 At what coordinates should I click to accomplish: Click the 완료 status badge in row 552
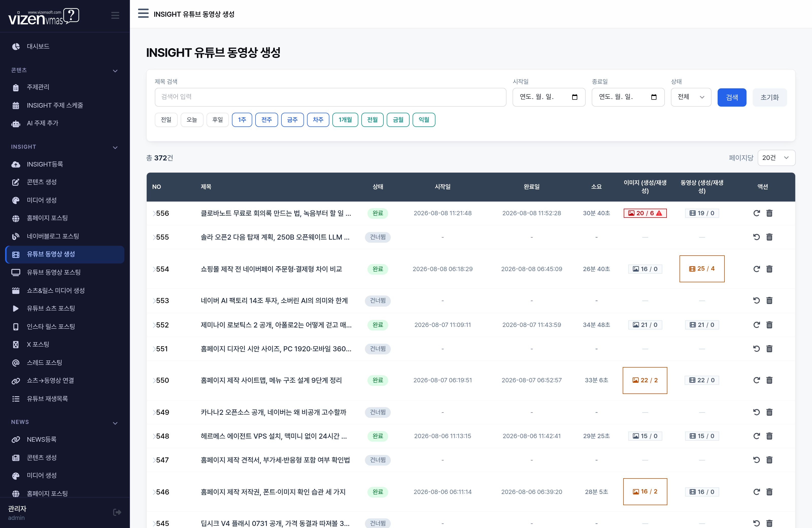(378, 325)
